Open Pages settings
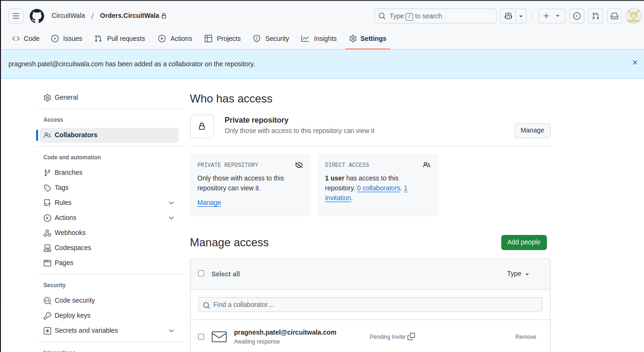The height and width of the screenshot is (352, 644). pyautogui.click(x=109, y=263)
